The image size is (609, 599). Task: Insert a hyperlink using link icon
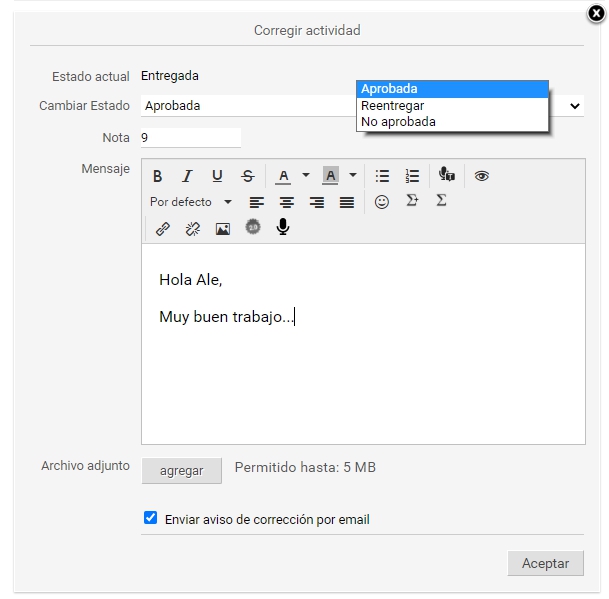[163, 228]
